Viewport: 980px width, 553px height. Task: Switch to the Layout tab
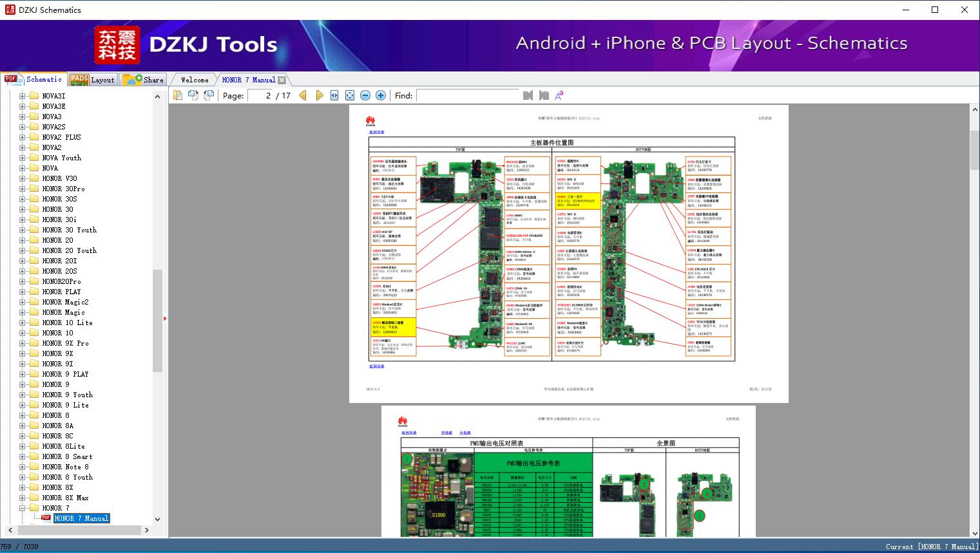coord(91,80)
